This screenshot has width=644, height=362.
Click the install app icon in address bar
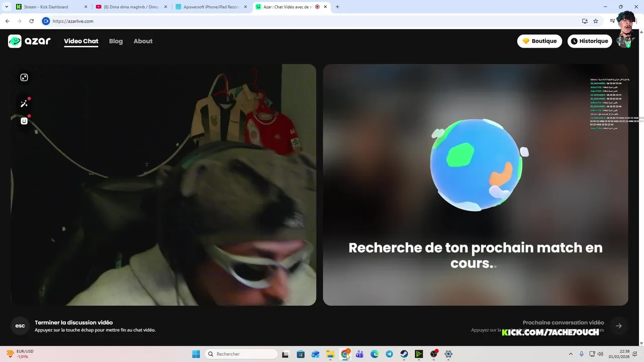pos(585,21)
